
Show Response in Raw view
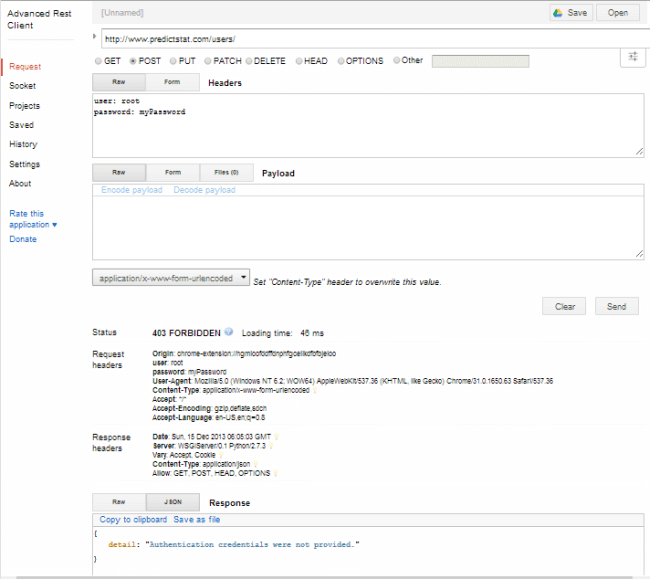pos(119,502)
